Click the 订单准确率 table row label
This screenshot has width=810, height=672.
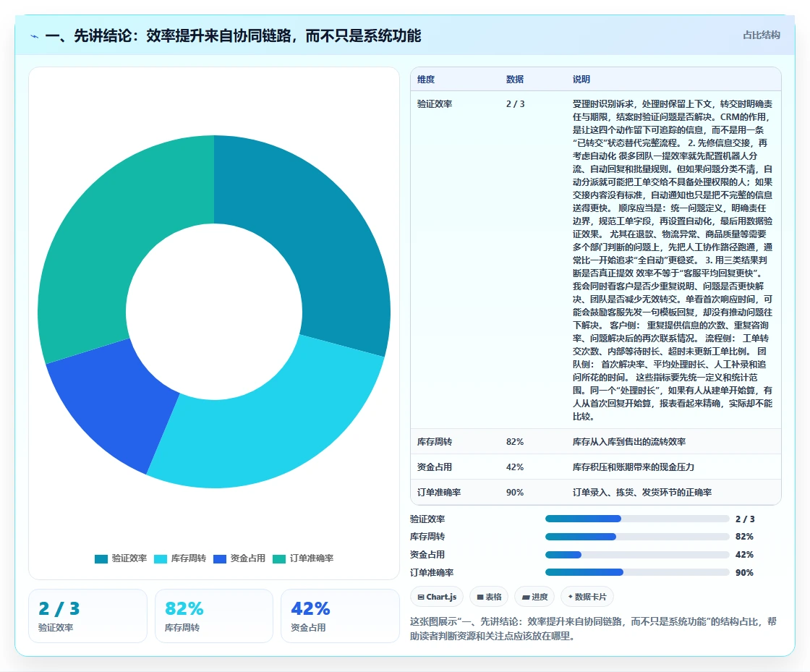[438, 493]
